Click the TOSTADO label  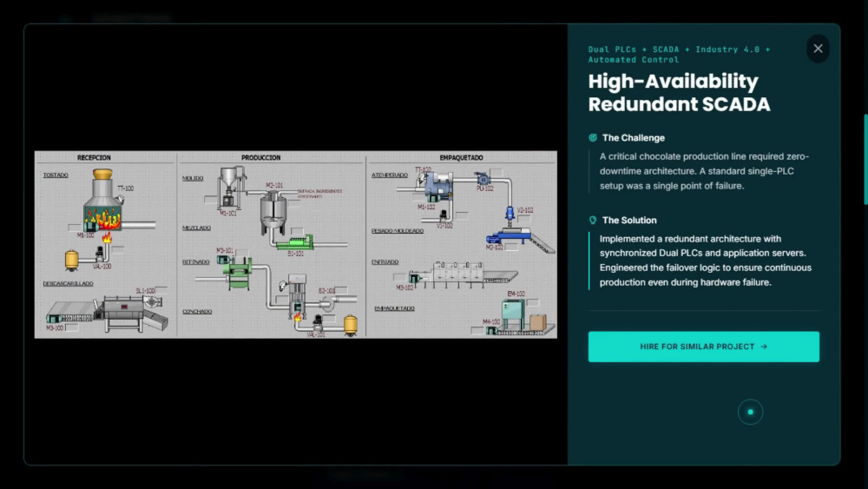(56, 175)
